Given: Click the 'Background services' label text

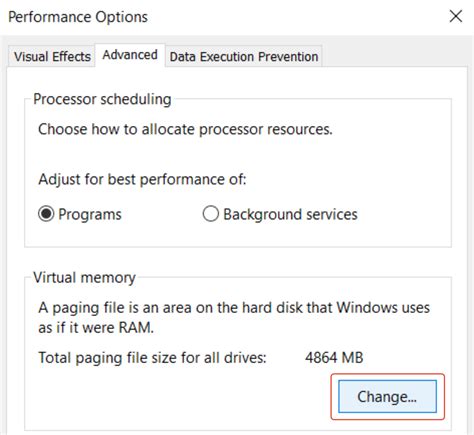Looking at the screenshot, I should click(x=290, y=214).
